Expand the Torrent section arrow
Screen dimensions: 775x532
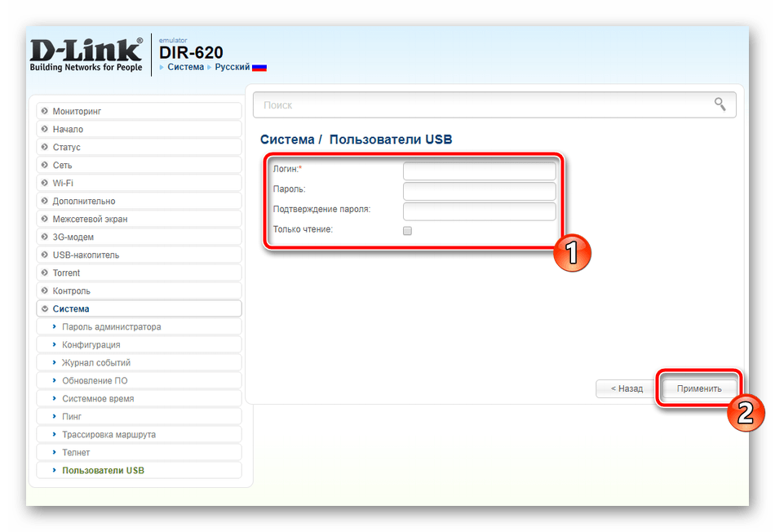tap(45, 273)
